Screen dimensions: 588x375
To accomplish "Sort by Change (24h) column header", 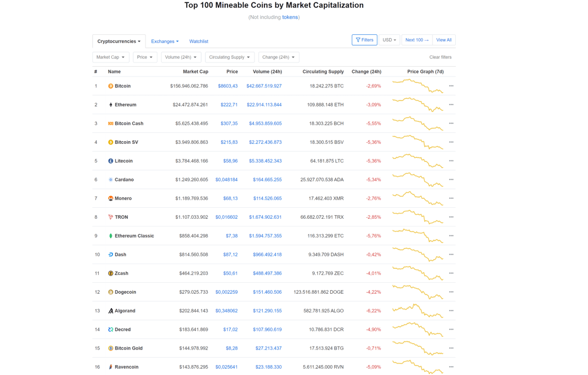I will [366, 72].
